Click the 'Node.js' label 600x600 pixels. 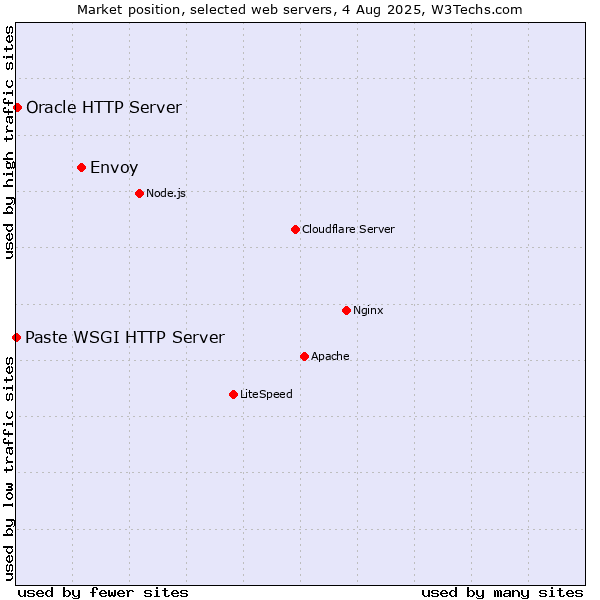pyautogui.click(x=166, y=194)
